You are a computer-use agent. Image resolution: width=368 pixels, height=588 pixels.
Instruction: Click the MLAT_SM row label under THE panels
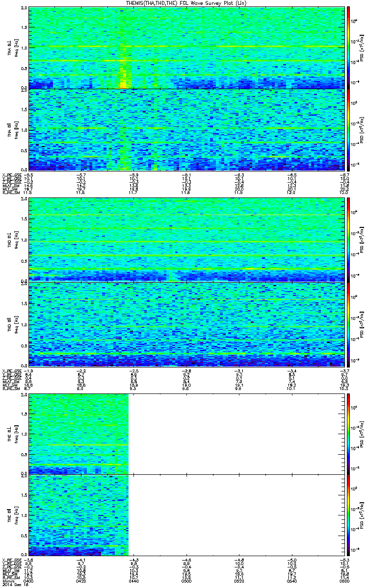pyautogui.click(x=10, y=570)
